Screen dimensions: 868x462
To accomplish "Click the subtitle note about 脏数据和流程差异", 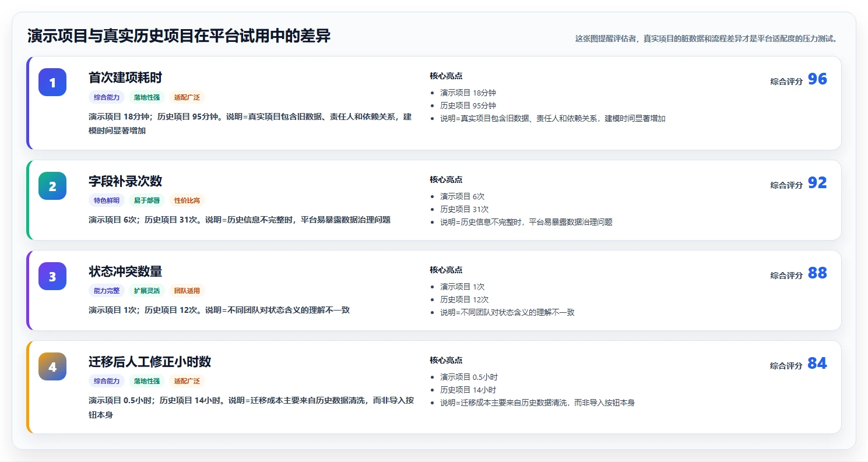I will [x=707, y=39].
